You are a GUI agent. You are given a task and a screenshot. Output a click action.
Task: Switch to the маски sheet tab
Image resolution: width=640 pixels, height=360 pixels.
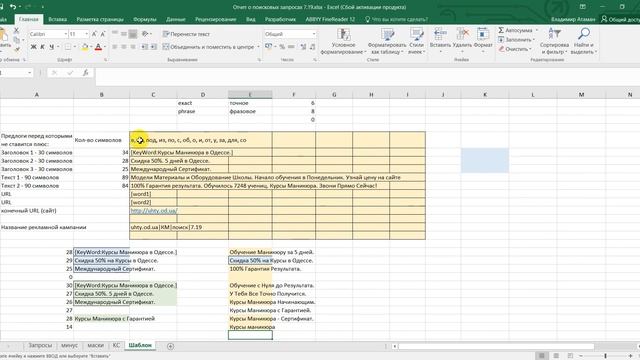click(x=96, y=345)
